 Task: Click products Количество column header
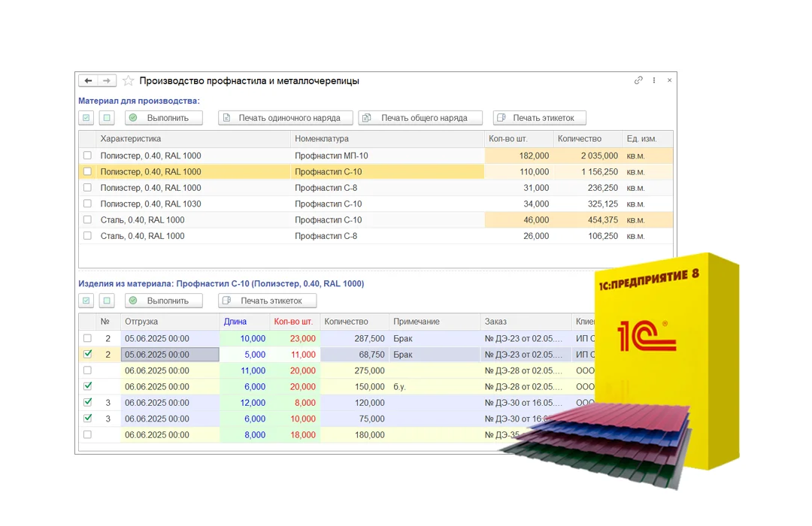354,322
